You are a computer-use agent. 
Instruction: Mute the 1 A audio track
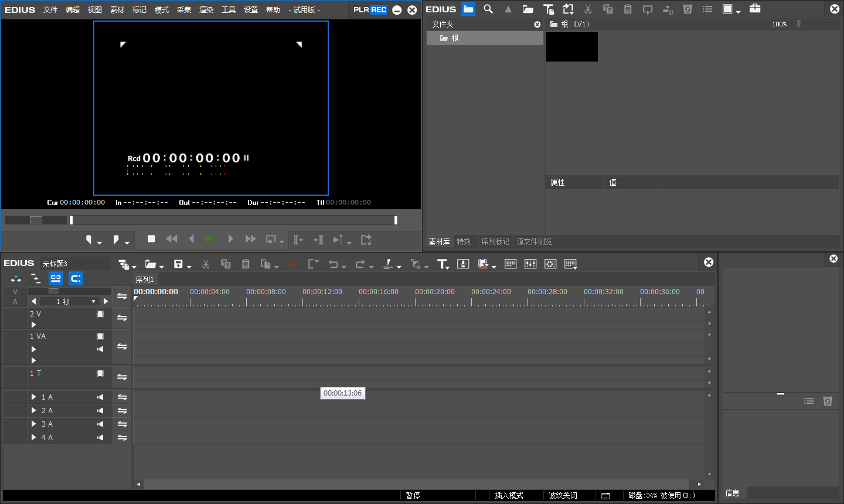click(100, 397)
